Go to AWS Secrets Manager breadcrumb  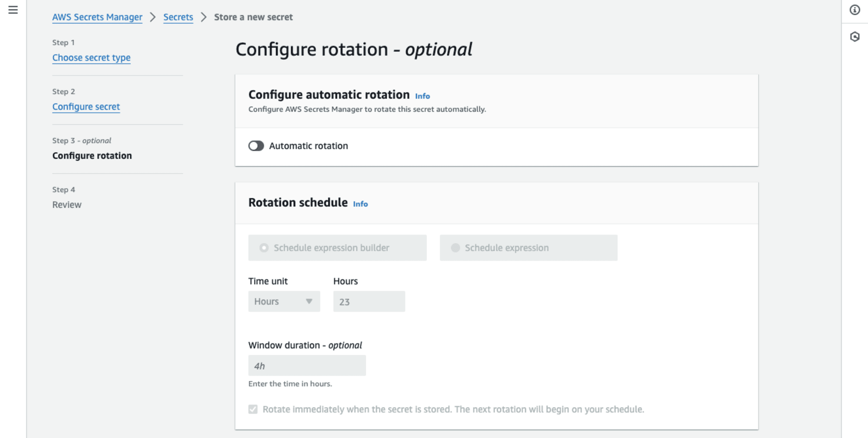(97, 17)
